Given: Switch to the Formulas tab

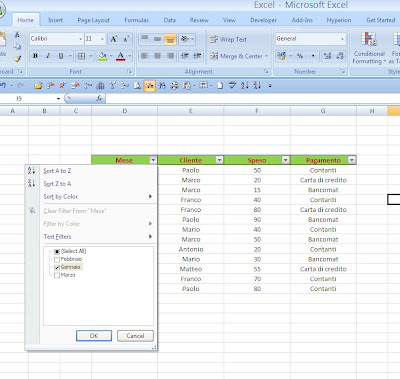Looking at the screenshot, I should pos(136,20).
